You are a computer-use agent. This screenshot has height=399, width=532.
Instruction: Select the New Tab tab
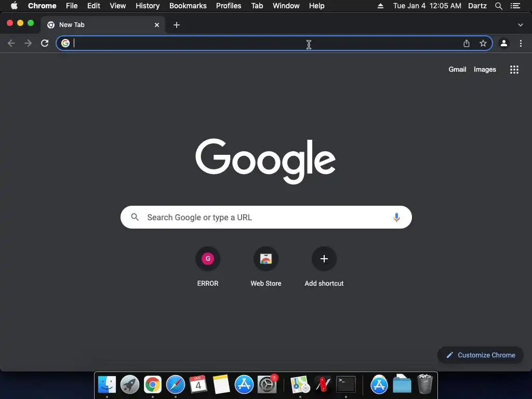click(x=103, y=25)
